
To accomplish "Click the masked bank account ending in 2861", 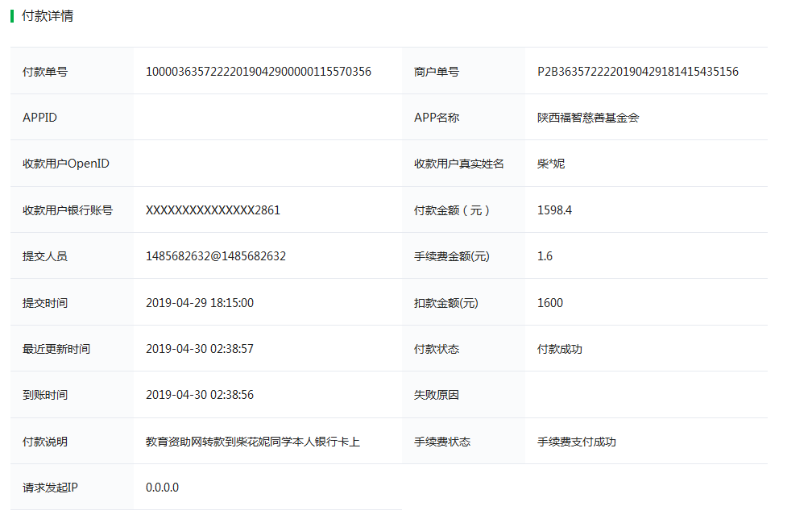I will [x=213, y=210].
